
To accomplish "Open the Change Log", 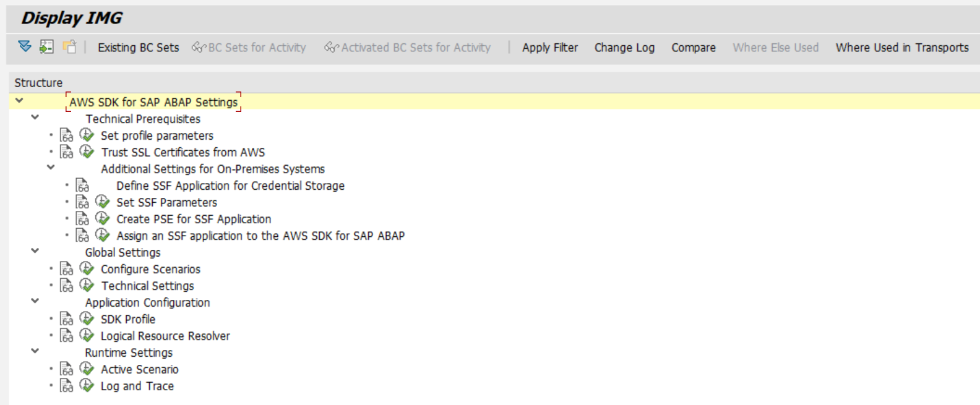I will coord(624,48).
